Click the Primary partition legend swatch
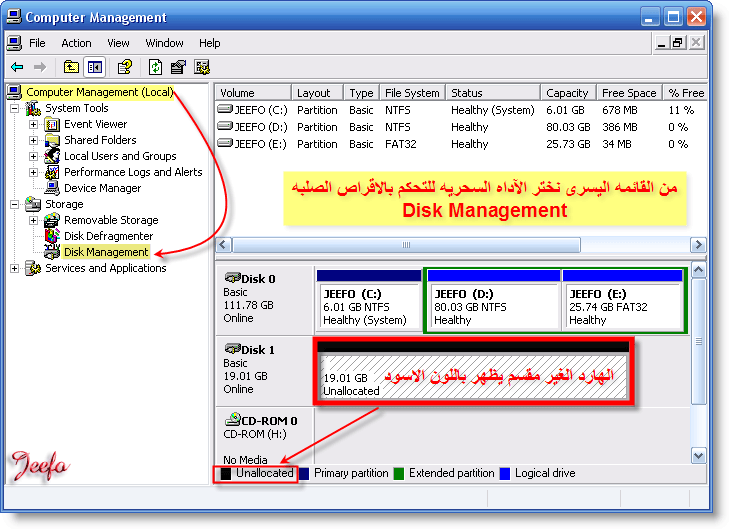 [304, 474]
